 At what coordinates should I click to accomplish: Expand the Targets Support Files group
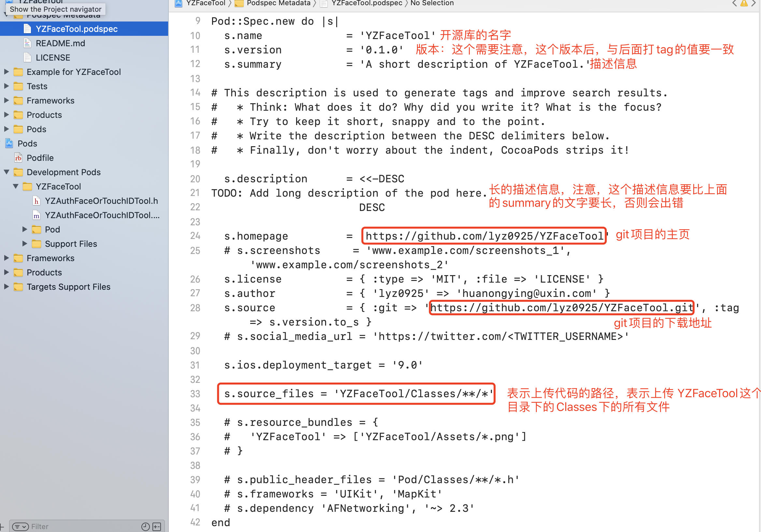(x=6, y=287)
